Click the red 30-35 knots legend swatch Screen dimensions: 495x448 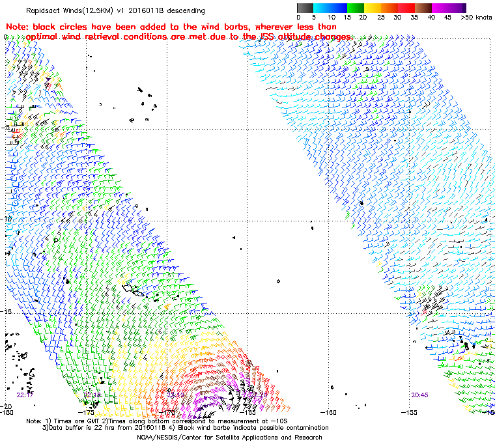406,8
